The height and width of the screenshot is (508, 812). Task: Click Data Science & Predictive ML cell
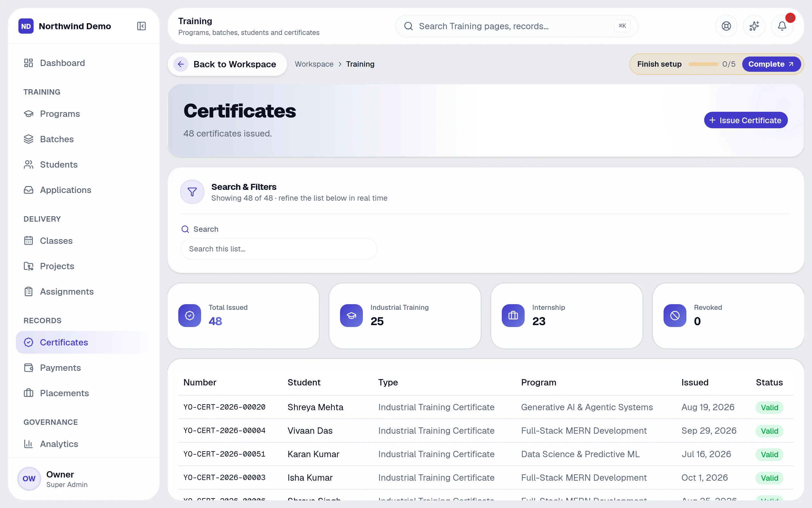(580, 454)
